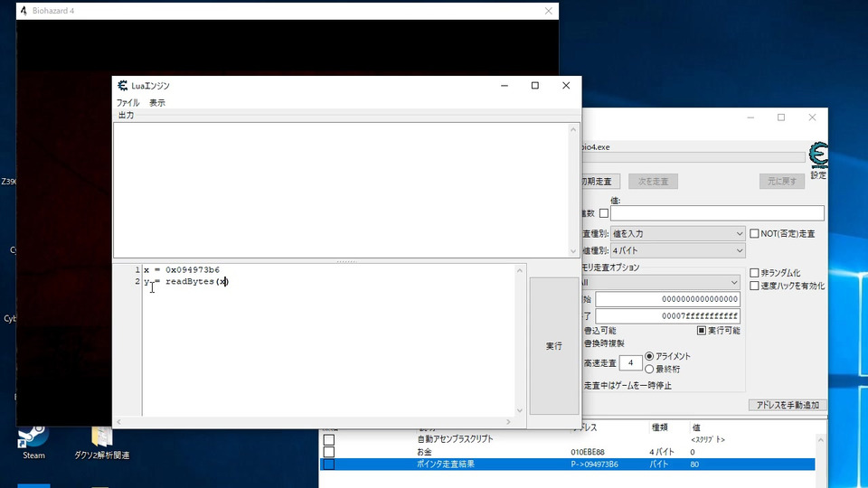Screen dimensions: 868x488
Task: Click the address list scrollbar up arrow
Action: click(x=820, y=440)
